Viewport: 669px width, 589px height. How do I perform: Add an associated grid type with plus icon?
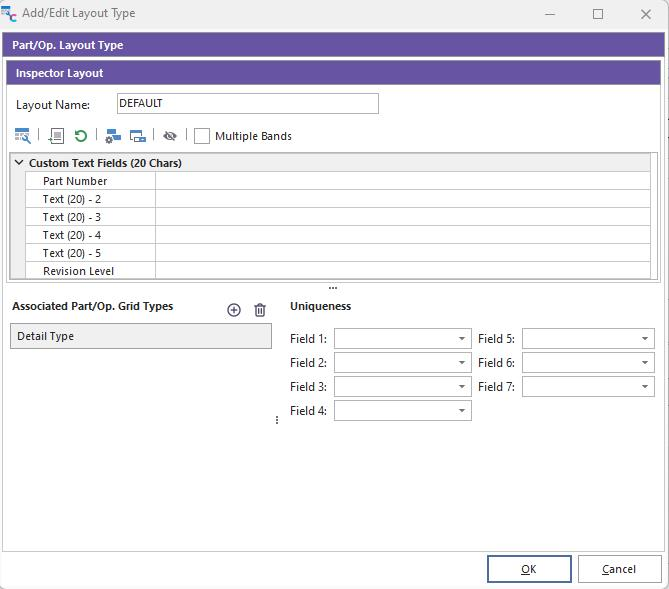[x=234, y=310]
